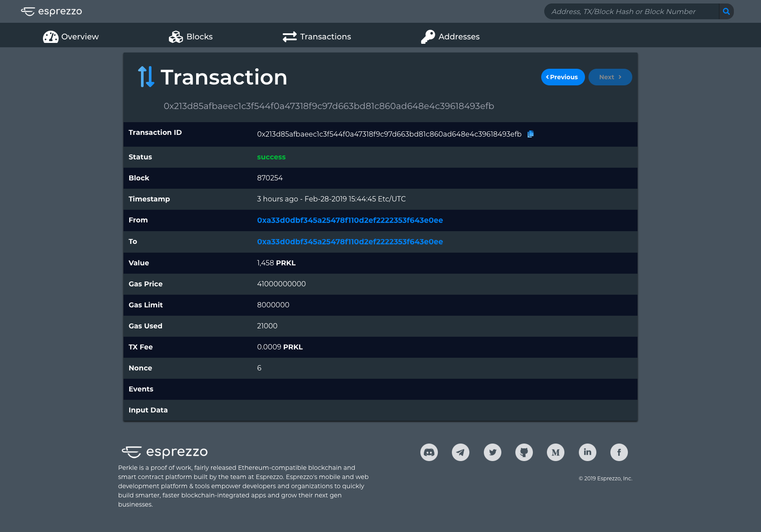Select the 1,458 PRKL value
Screen dimensions: 761x532
(276, 263)
